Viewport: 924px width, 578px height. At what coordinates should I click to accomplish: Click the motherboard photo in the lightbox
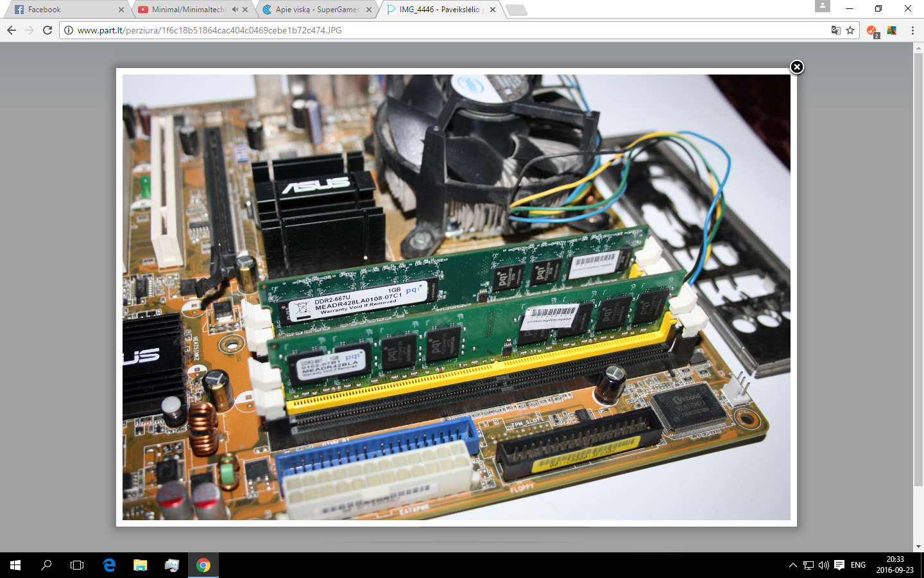pos(456,297)
